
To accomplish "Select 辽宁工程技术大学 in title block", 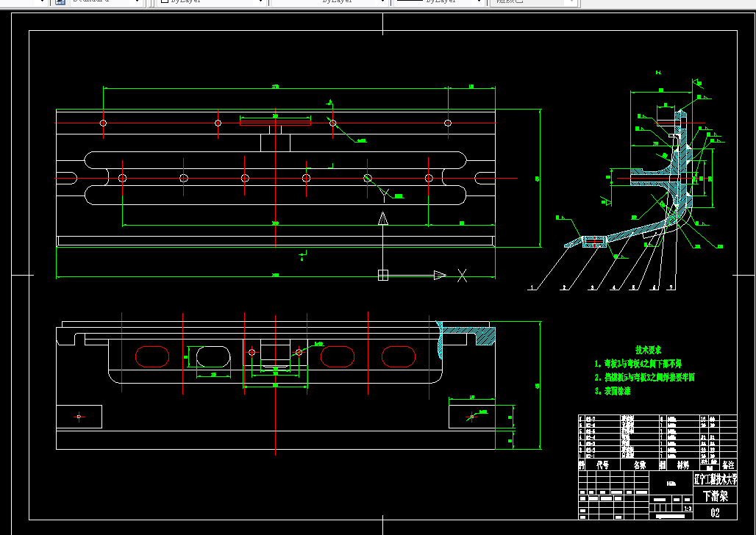I will (x=716, y=479).
